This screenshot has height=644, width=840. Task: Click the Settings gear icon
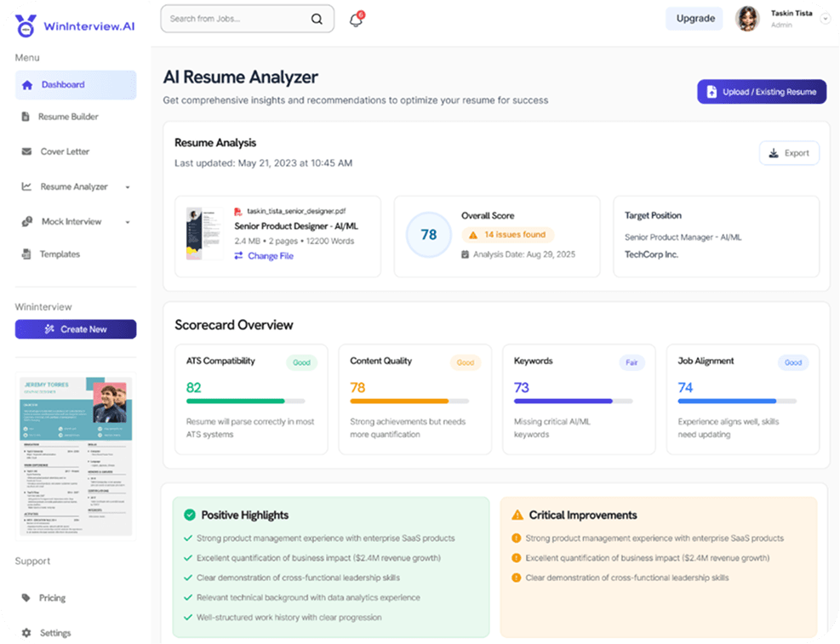26,633
